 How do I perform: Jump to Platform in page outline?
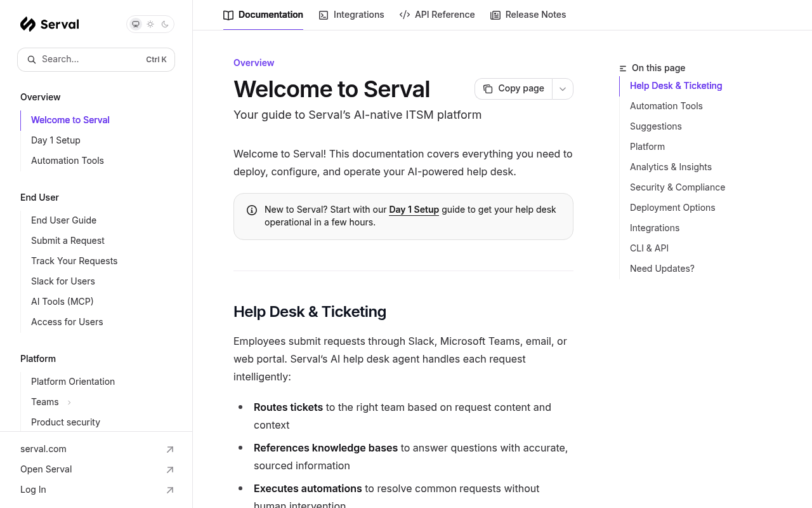[647, 147]
